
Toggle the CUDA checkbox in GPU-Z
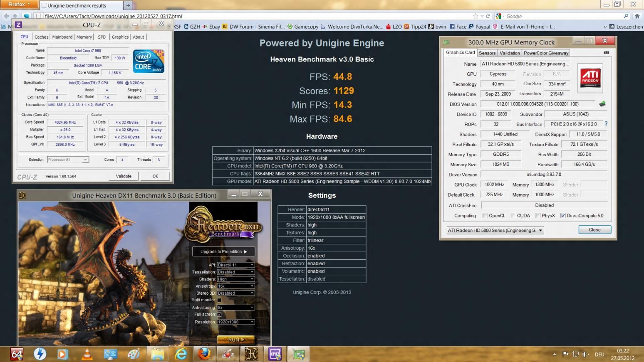(x=513, y=215)
